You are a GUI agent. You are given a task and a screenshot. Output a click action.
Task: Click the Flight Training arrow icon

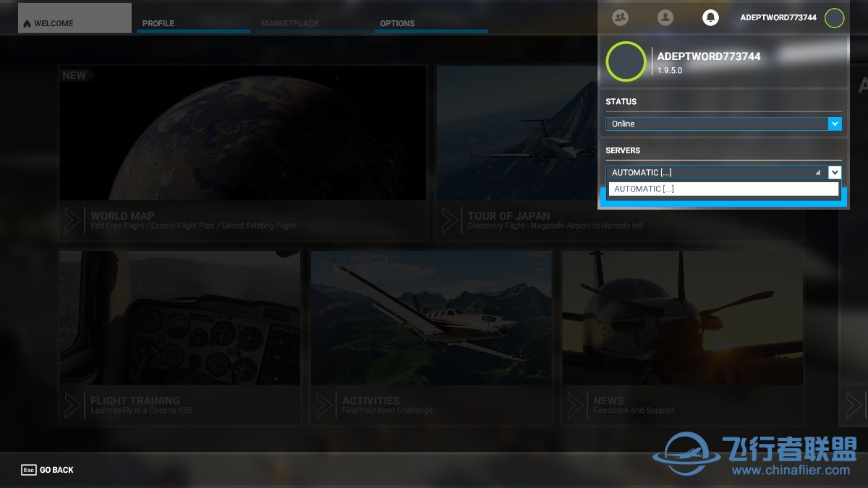click(x=73, y=405)
